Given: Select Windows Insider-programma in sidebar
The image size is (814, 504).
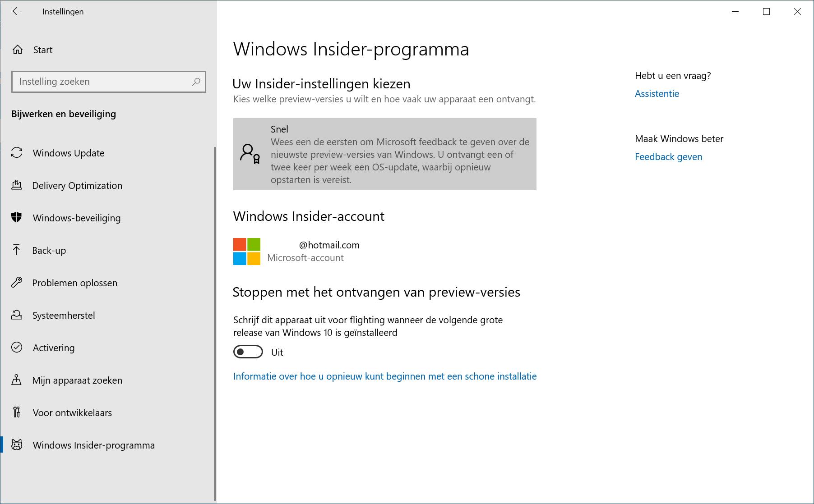Looking at the screenshot, I should point(107,445).
